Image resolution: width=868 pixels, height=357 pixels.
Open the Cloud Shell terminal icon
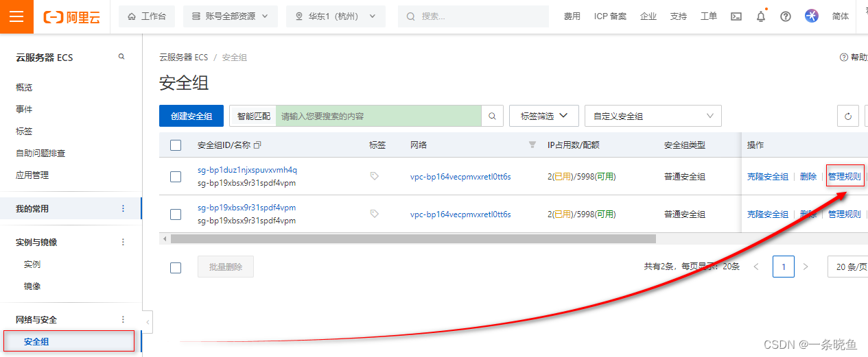click(736, 16)
